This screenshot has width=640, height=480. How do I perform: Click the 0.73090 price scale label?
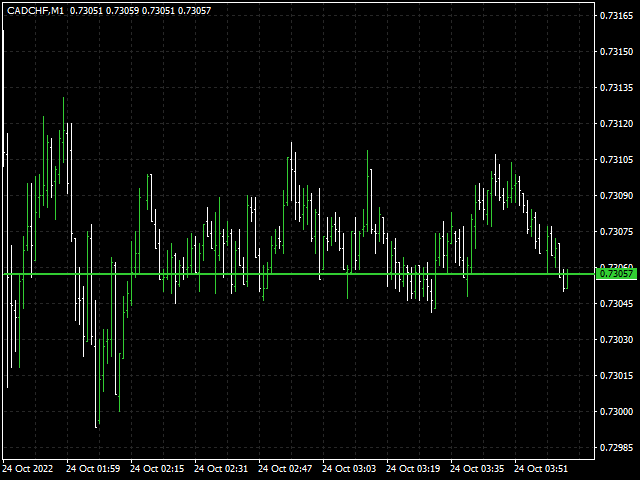616,196
